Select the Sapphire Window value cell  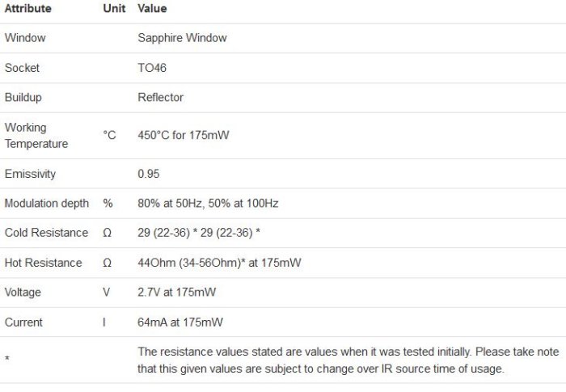click(182, 38)
